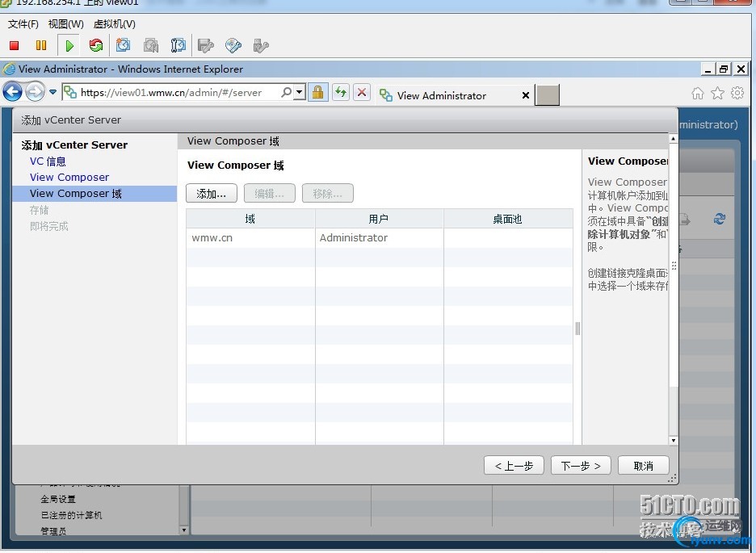Open a new blank browser tab
The height and width of the screenshot is (553, 756).
pos(548,95)
